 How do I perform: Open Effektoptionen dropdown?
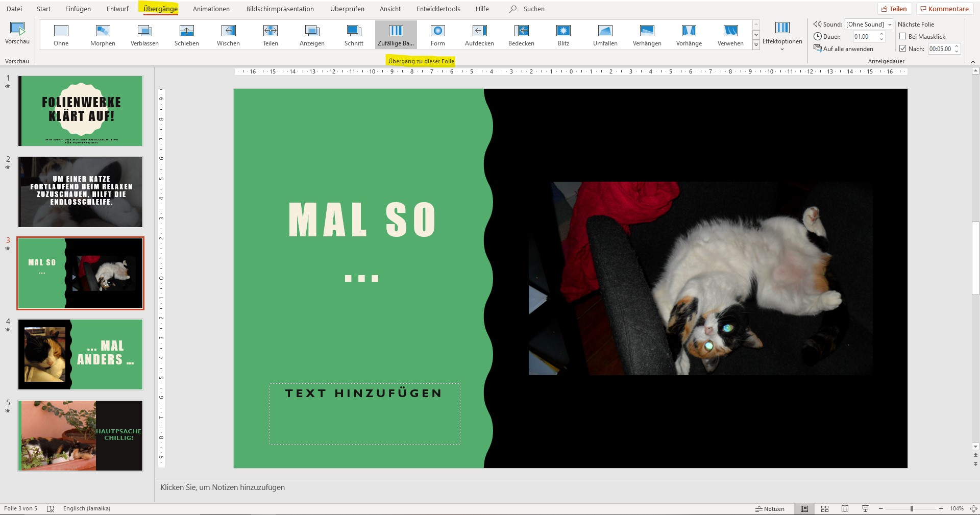[x=782, y=37]
